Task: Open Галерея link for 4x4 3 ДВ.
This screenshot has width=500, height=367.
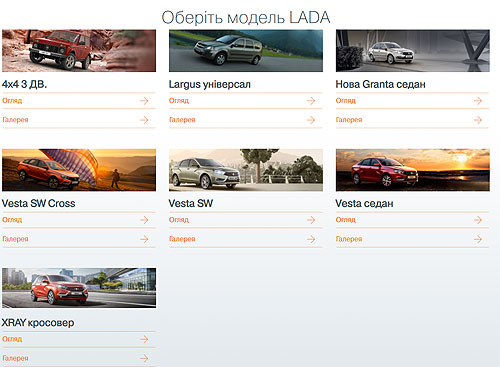Action: [x=15, y=120]
